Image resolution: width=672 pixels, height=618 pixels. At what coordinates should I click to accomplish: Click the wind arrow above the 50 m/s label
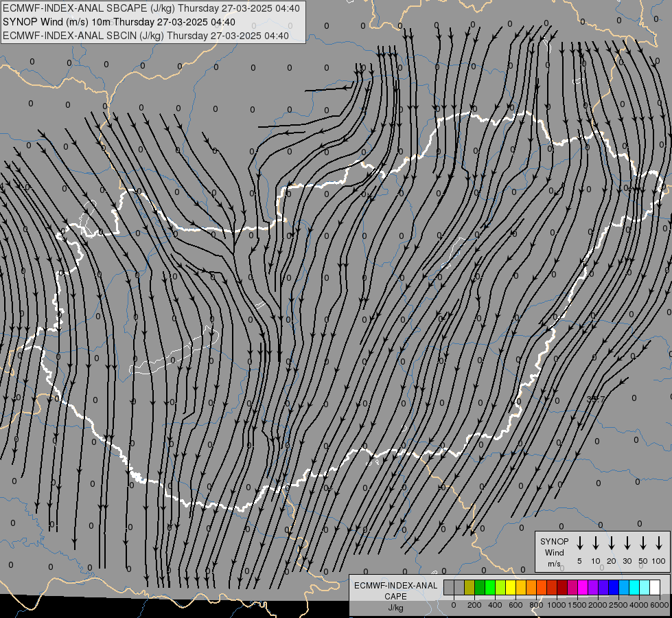(x=643, y=543)
